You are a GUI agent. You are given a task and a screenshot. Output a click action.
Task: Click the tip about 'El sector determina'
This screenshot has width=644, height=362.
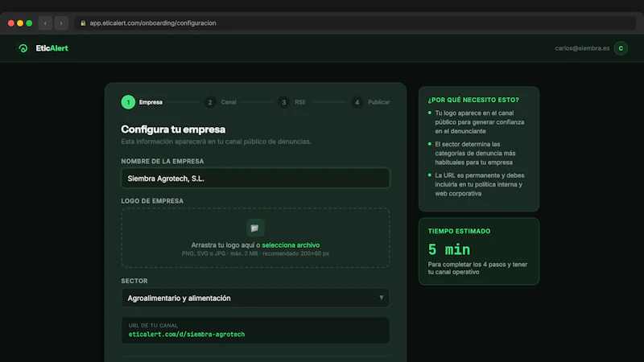click(x=475, y=154)
